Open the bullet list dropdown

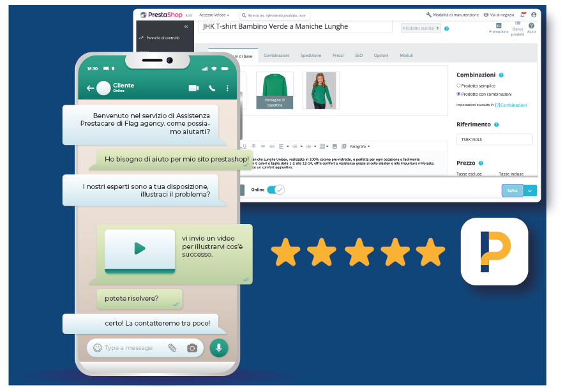[x=298, y=146]
